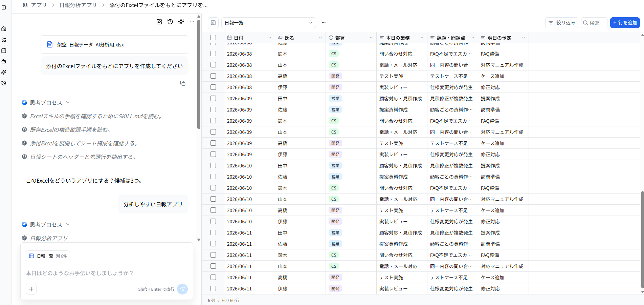Open 本日の業務 column header dropdown

point(422,38)
